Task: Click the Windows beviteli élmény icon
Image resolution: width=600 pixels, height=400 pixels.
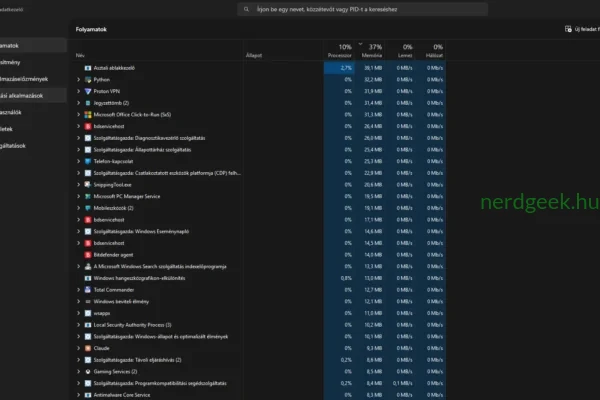Action: click(x=88, y=301)
